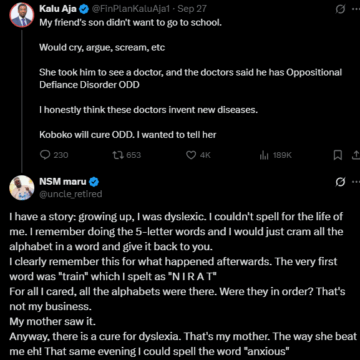This screenshot has width=360, height=360.
Task: Open NSM maru's profile avatar
Action: (x=22, y=188)
